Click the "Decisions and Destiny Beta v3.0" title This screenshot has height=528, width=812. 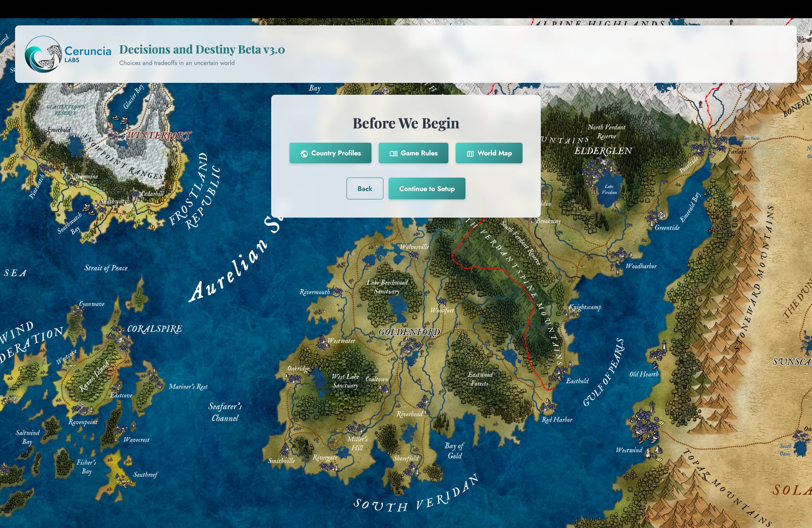pos(202,50)
